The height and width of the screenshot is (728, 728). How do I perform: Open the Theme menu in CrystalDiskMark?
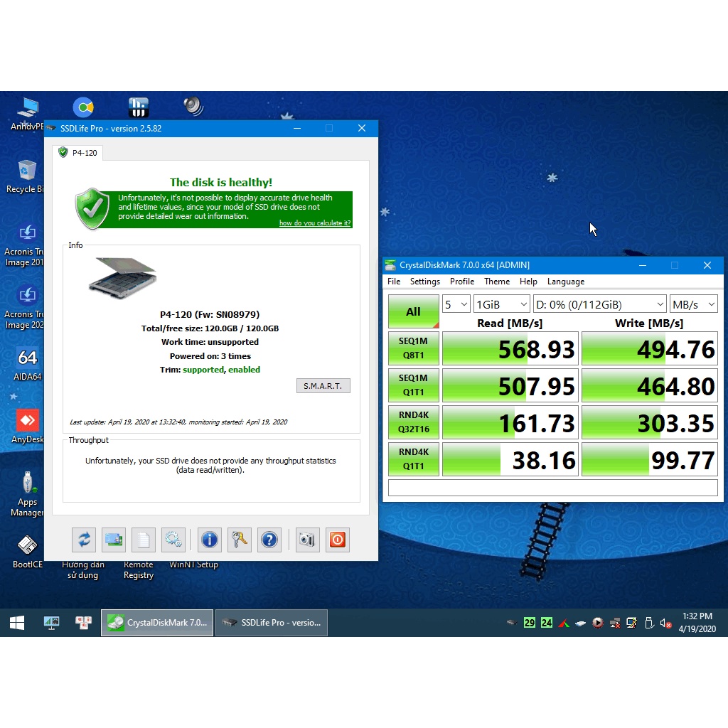tap(497, 282)
